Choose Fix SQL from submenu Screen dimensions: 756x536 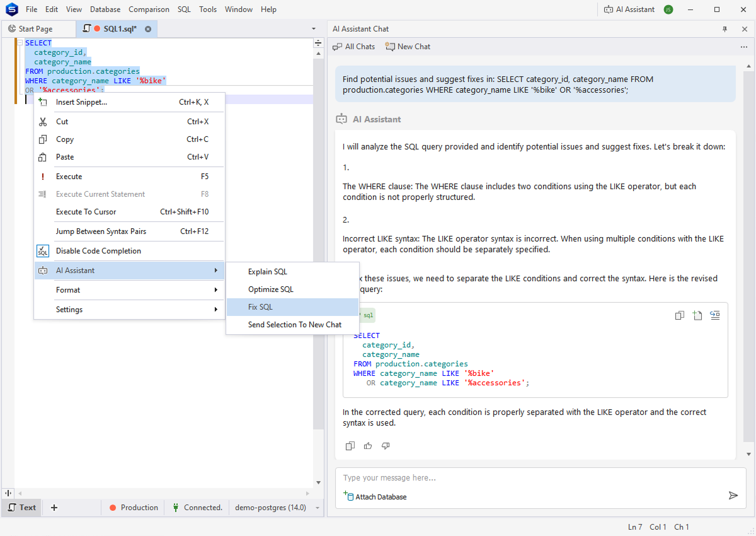click(260, 307)
